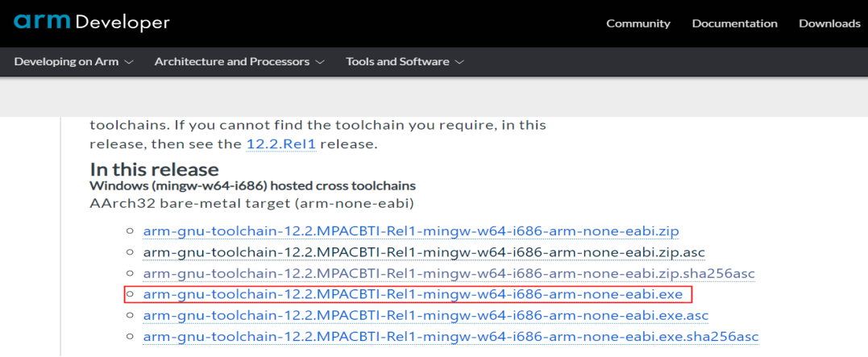Click chevron beside Architecture and Processors

[320, 62]
